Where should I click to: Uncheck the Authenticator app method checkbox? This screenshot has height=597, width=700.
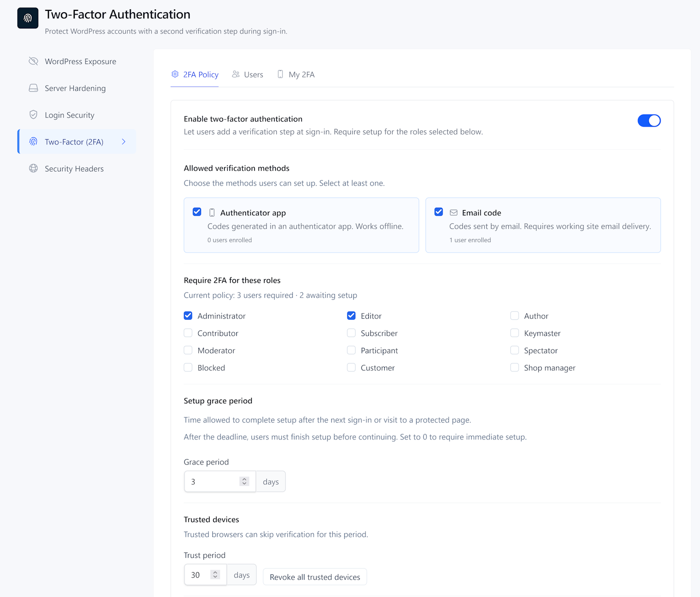click(197, 212)
